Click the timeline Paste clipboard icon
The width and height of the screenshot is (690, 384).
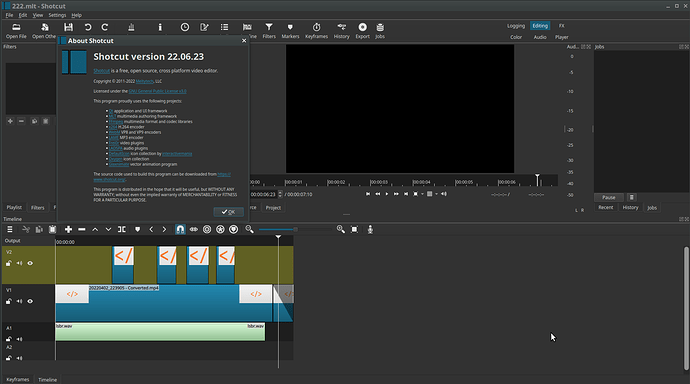point(52,229)
